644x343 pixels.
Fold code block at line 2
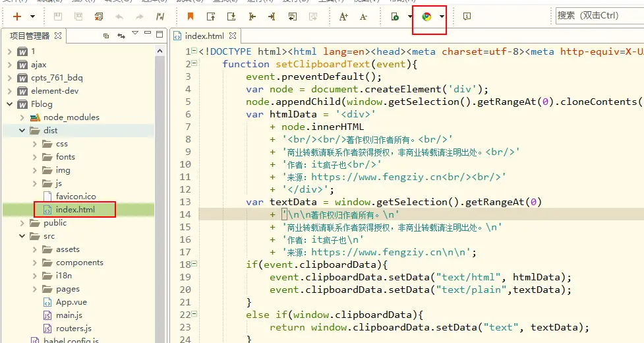194,63
